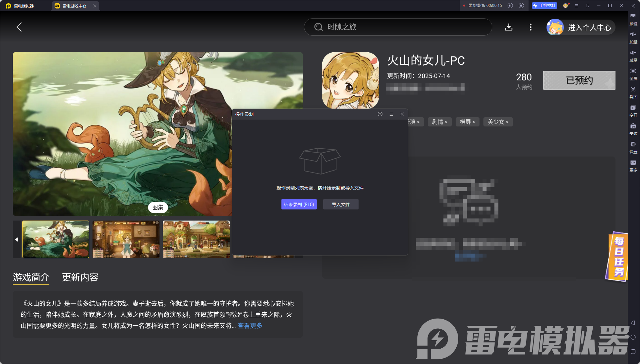Switch to the 更新内容 tab
Viewport: 640px width, 364px height.
click(80, 277)
